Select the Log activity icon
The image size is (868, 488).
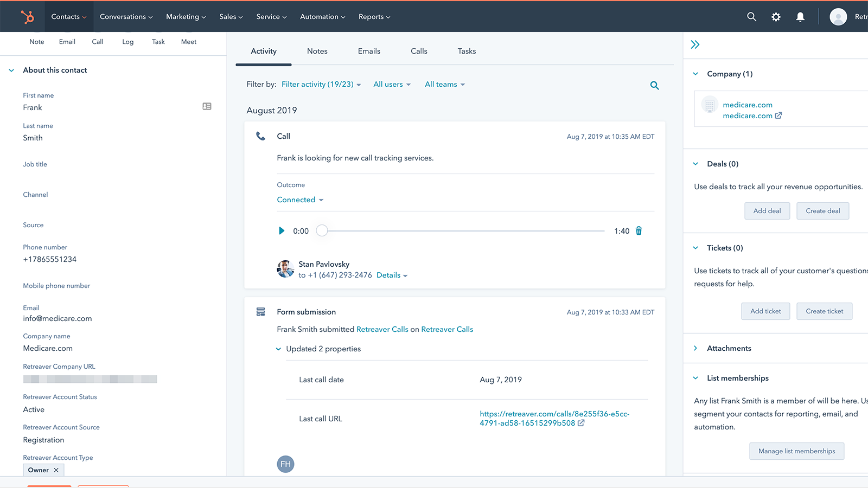(x=127, y=41)
